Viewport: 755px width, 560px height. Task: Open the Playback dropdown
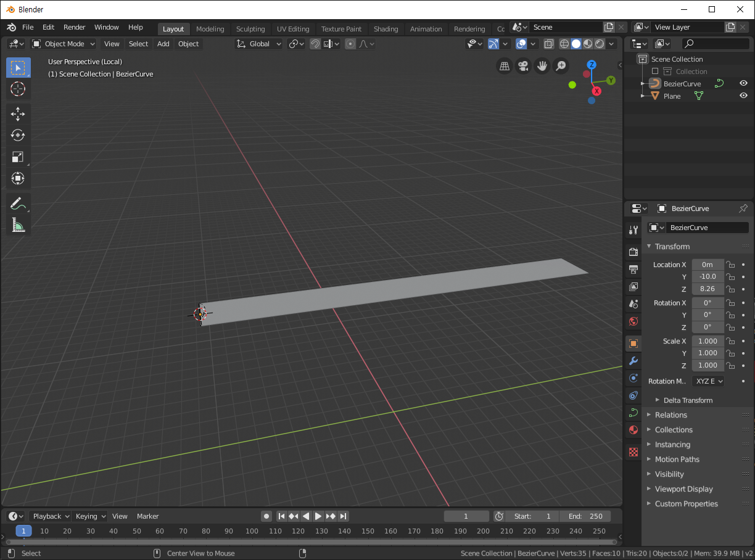(x=51, y=516)
